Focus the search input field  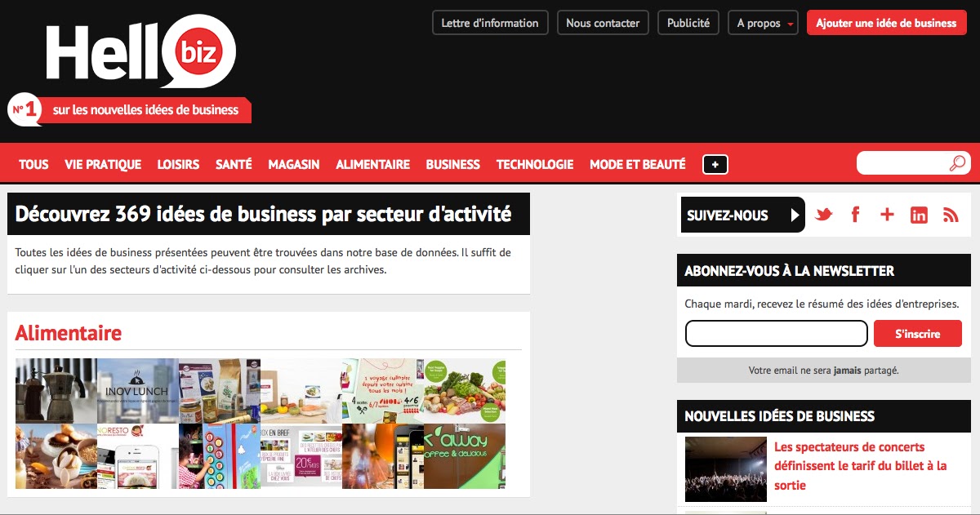click(905, 163)
